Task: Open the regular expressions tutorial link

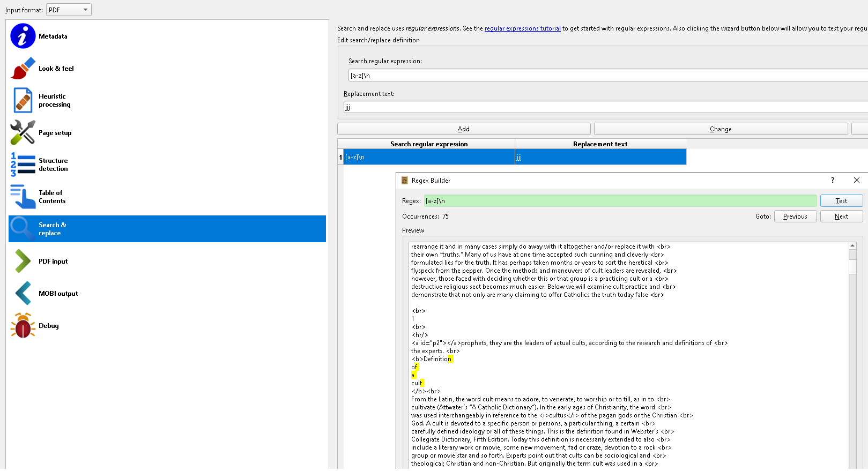Action: point(523,28)
